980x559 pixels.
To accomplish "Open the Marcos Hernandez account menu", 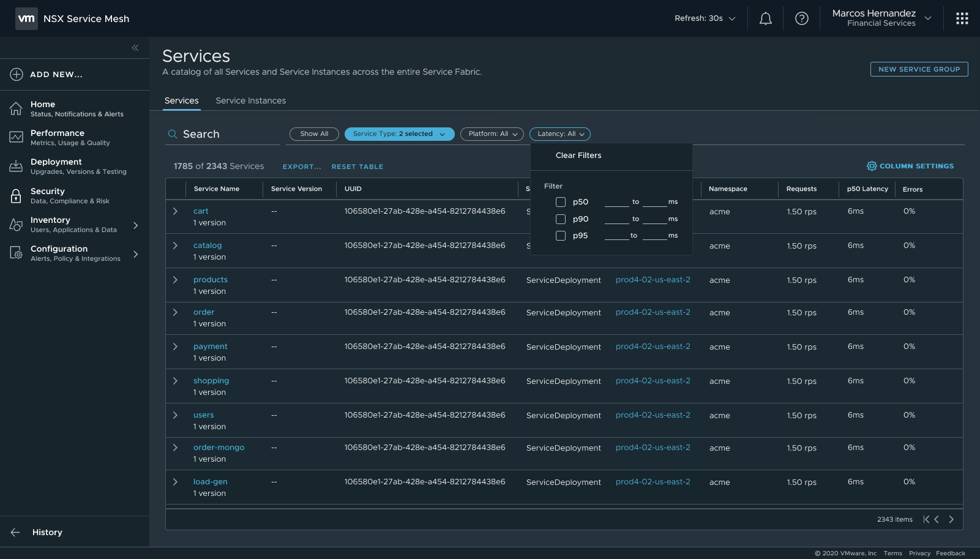I will click(x=881, y=18).
